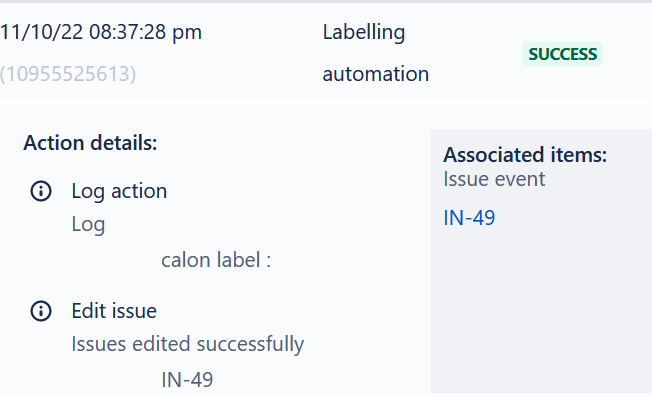Click the Action details heading

point(90,143)
